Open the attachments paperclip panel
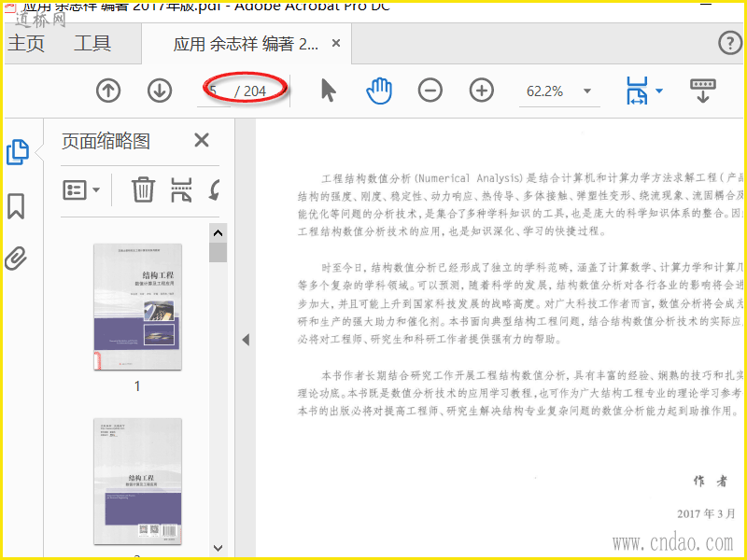The width and height of the screenshot is (747, 560). pyautogui.click(x=16, y=259)
